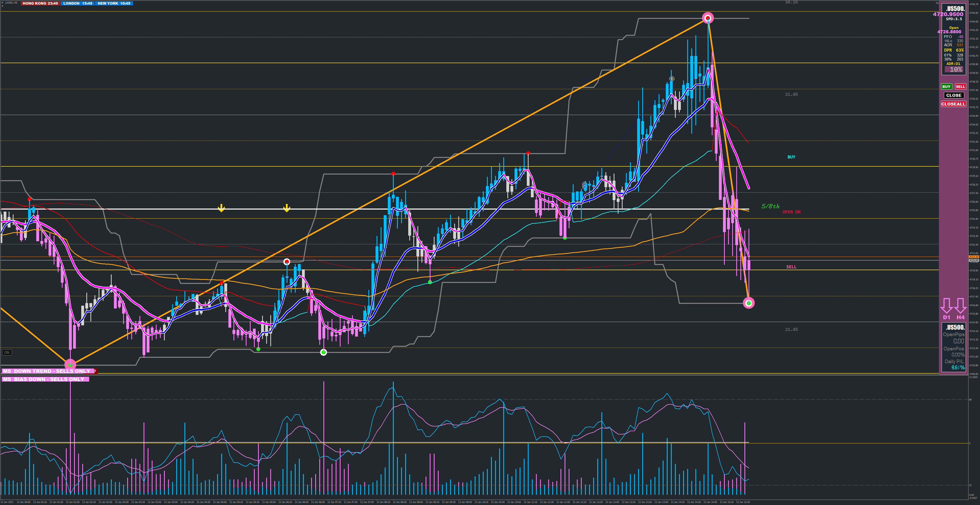Click the white-ringed red dot marker
Viewport: 980px width, 505px height.
click(287, 262)
